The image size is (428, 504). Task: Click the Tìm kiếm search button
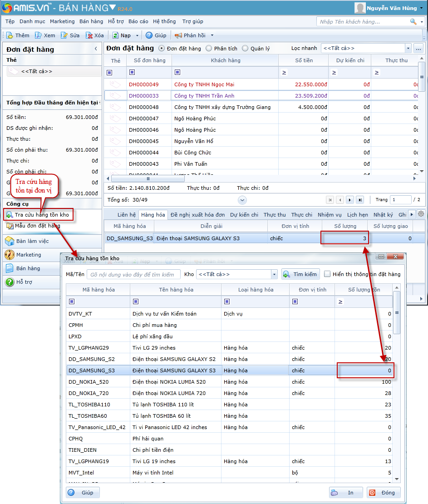coord(300,274)
